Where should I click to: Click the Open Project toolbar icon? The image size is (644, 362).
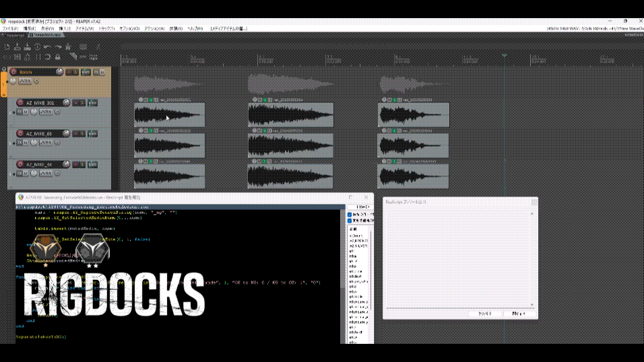pos(18,47)
